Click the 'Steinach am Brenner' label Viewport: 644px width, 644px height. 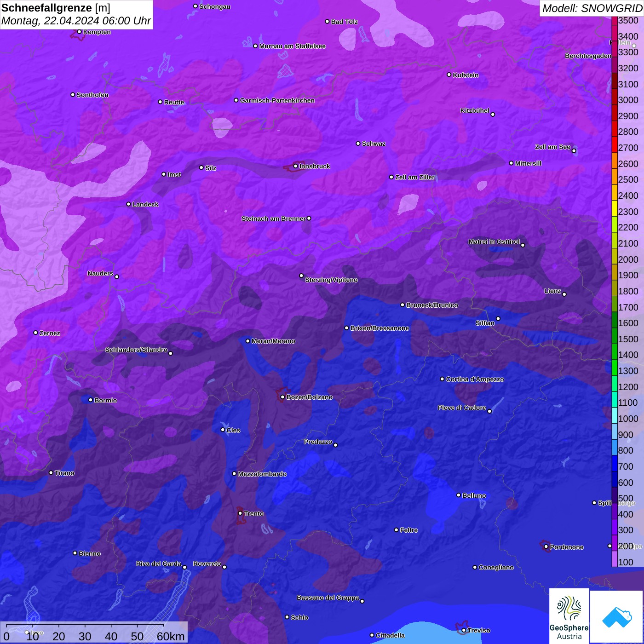(x=274, y=218)
